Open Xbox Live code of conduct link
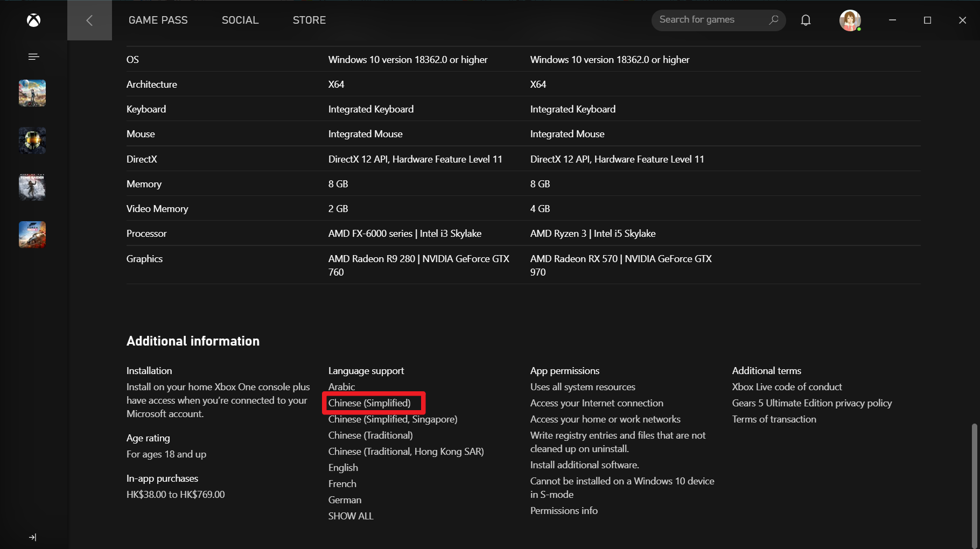 787,386
